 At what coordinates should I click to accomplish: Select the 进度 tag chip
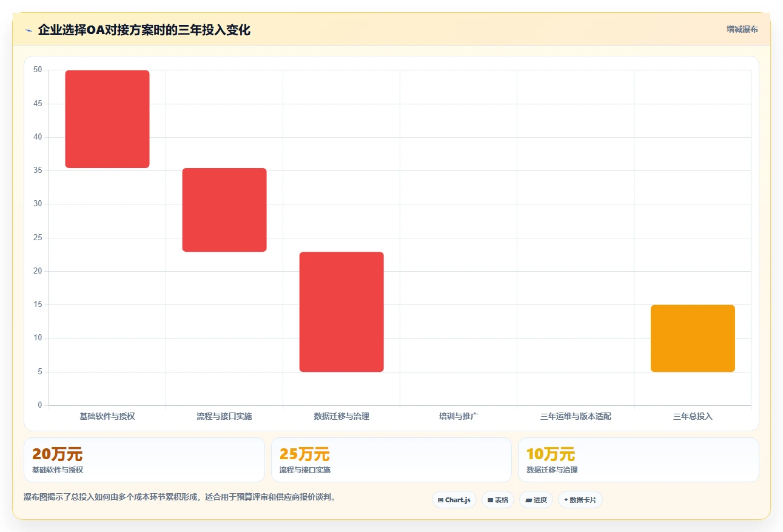[x=536, y=500]
